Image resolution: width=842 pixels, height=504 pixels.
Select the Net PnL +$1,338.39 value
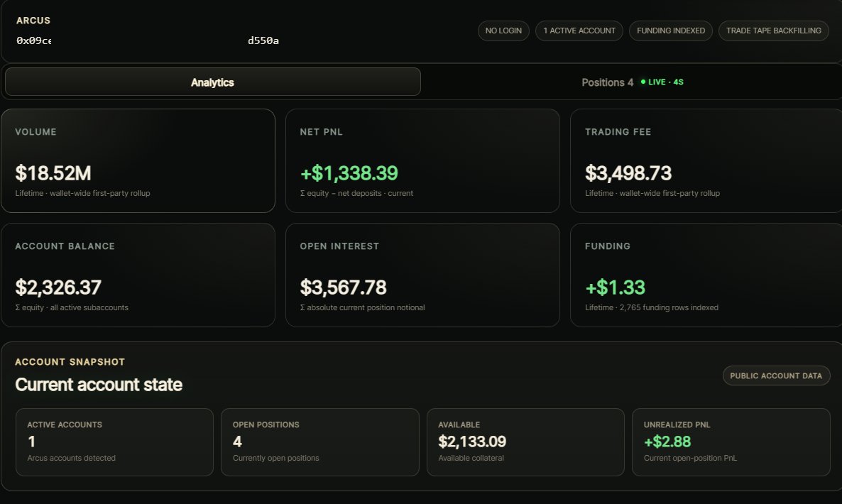pyautogui.click(x=349, y=172)
